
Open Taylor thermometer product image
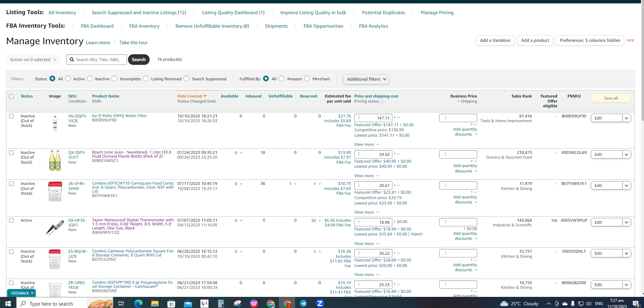tap(55, 228)
